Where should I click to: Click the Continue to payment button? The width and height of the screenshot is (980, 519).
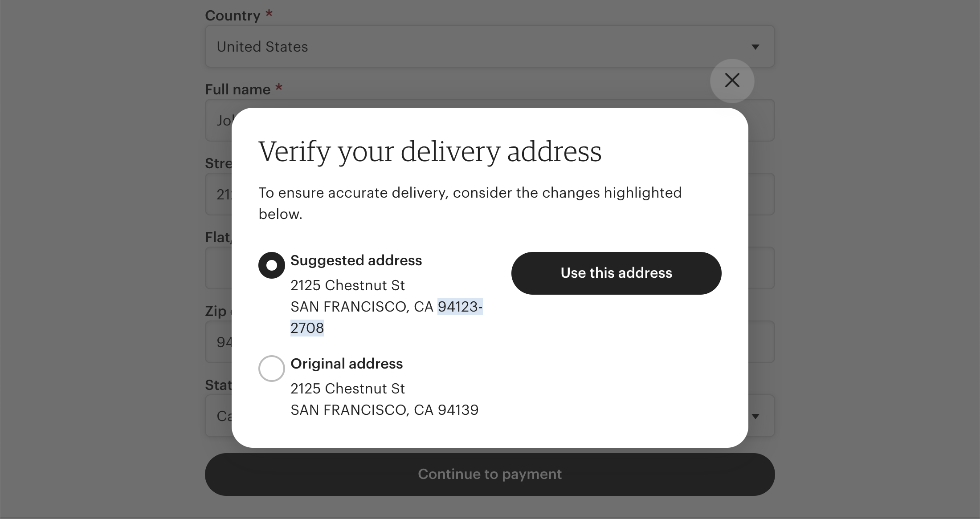pos(489,474)
